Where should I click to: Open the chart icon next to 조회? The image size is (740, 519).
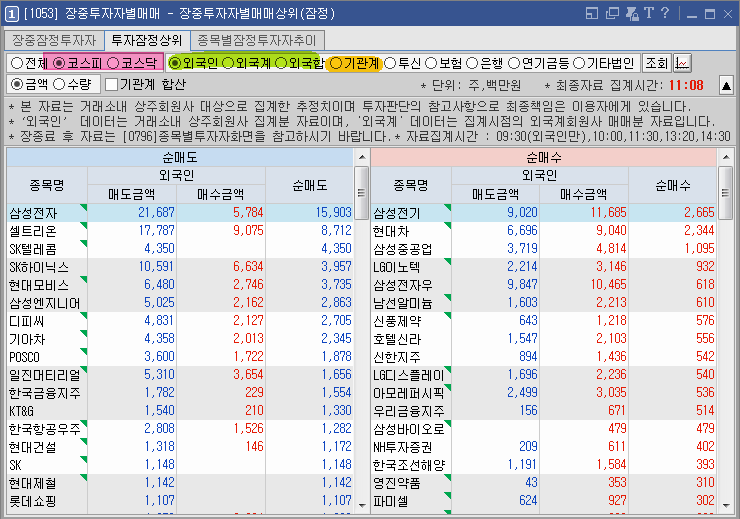tap(682, 63)
